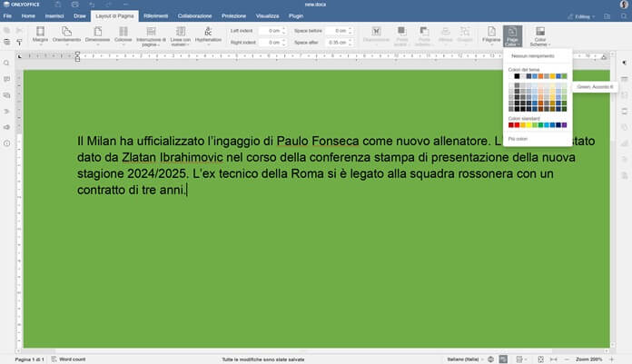Switch to the Draw tab
This screenshot has width=632, height=364.
coord(80,16)
